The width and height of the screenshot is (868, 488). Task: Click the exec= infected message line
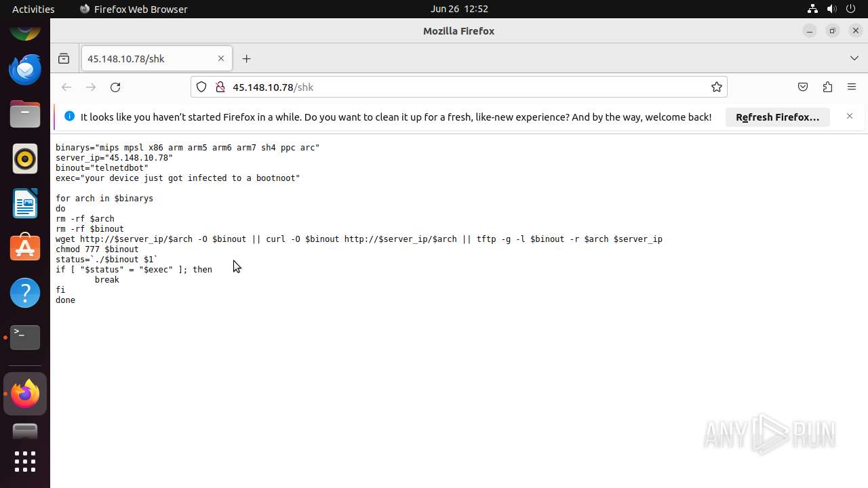point(178,178)
